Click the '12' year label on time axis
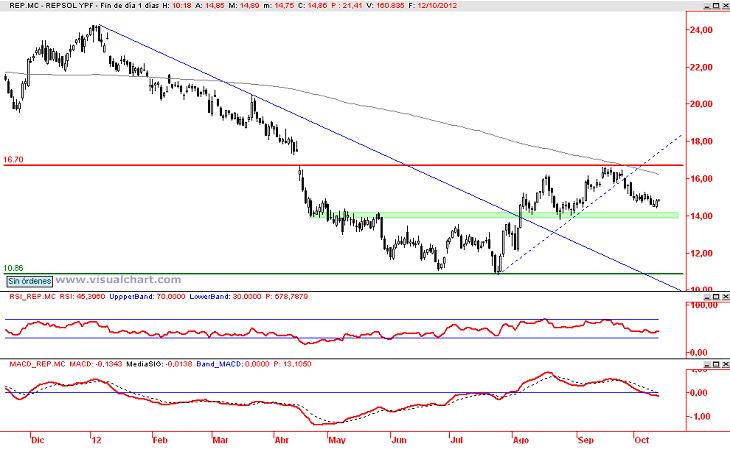This screenshot has width=730, height=454. (x=96, y=440)
